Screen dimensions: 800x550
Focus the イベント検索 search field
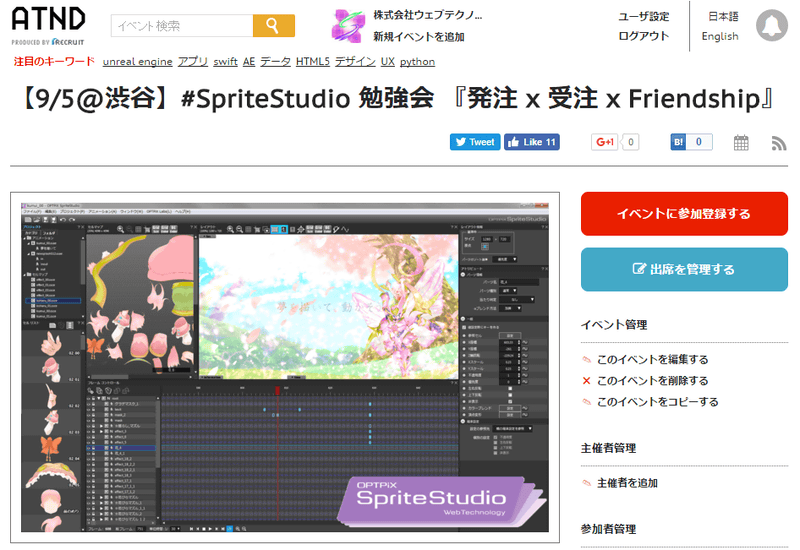coord(182,26)
